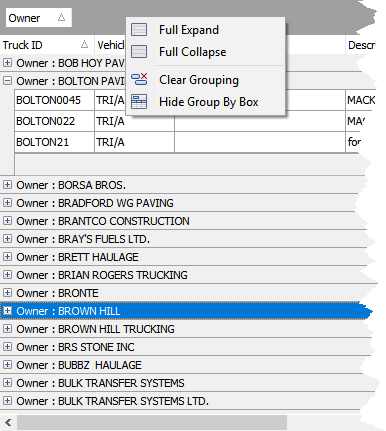Expand the BOB HOY owner group

[x=7, y=63]
